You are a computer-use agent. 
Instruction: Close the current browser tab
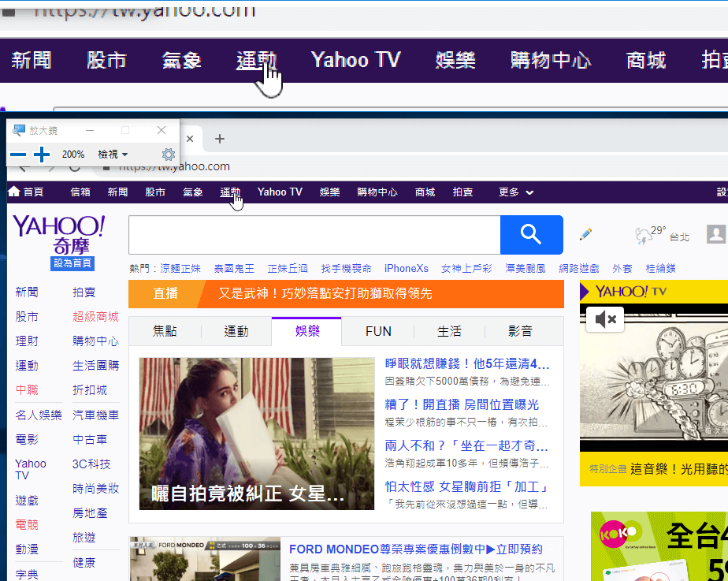pyautogui.click(x=190, y=139)
